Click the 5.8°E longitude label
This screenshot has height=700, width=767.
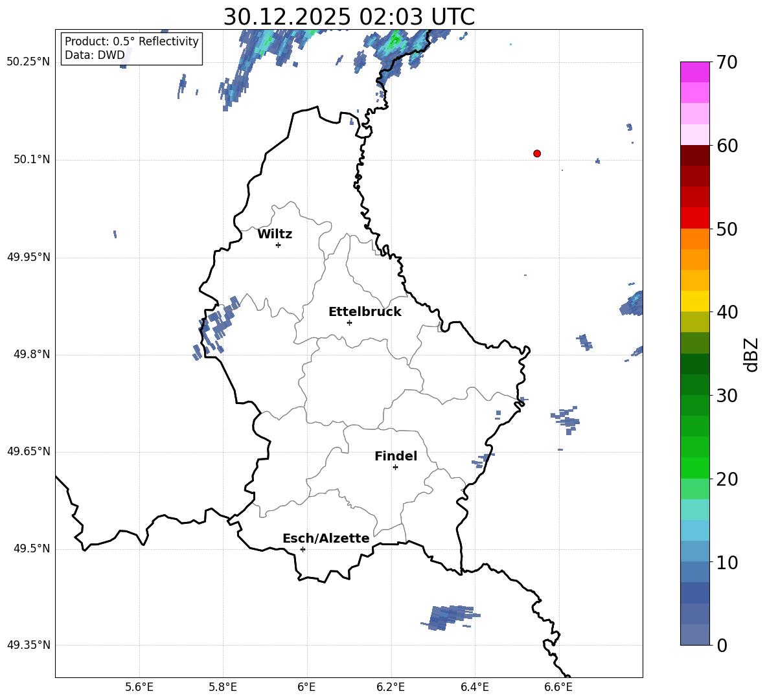[x=223, y=687]
